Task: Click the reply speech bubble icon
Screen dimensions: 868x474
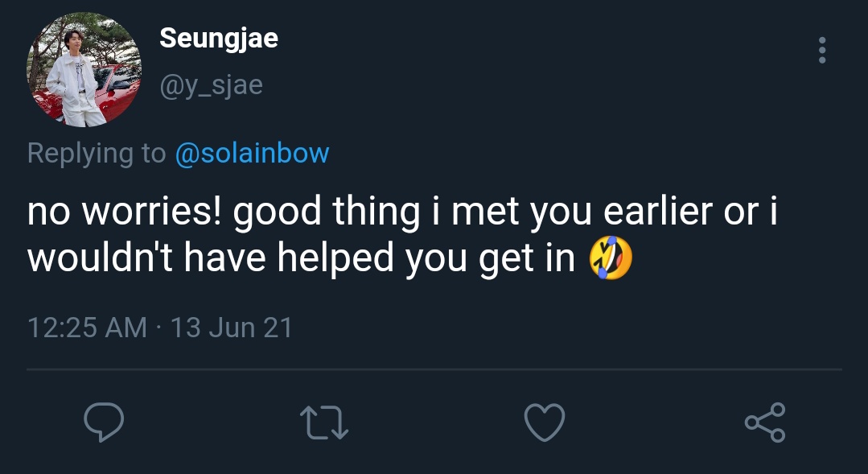Action: [103, 422]
